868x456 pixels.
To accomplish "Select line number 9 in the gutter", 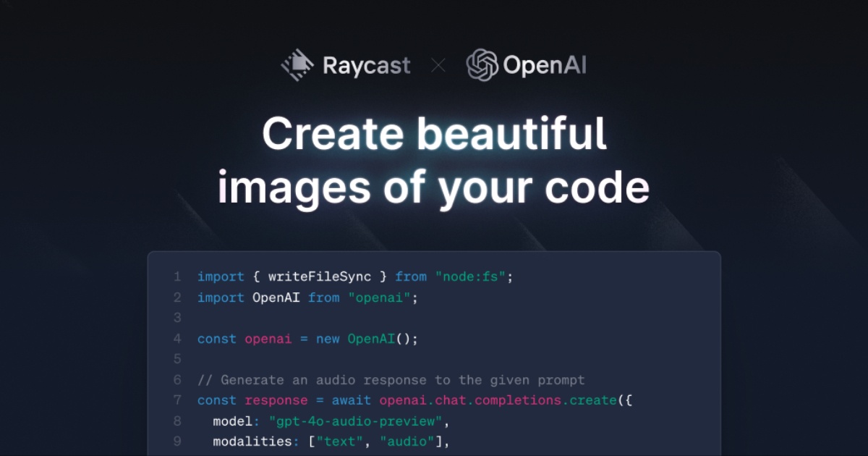I will (x=177, y=442).
